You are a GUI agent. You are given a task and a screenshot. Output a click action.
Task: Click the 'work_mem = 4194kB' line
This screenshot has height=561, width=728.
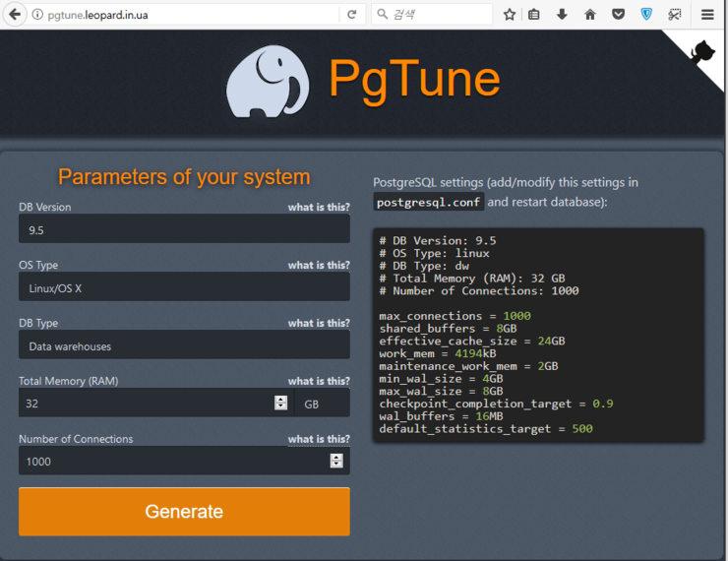(438, 354)
